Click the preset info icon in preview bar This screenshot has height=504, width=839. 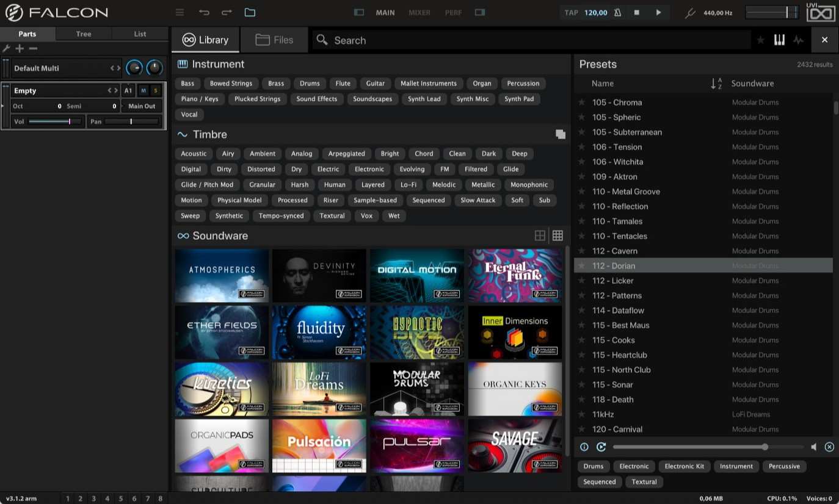click(x=584, y=447)
